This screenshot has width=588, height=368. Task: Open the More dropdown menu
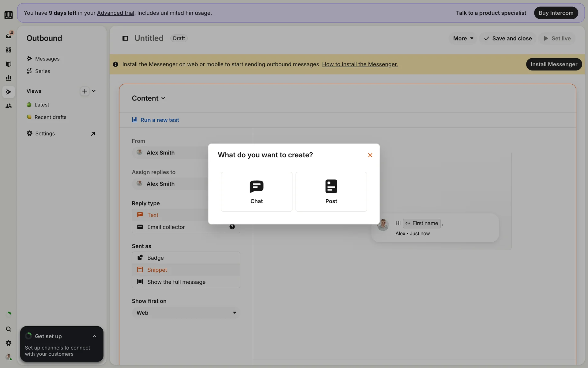point(463,38)
